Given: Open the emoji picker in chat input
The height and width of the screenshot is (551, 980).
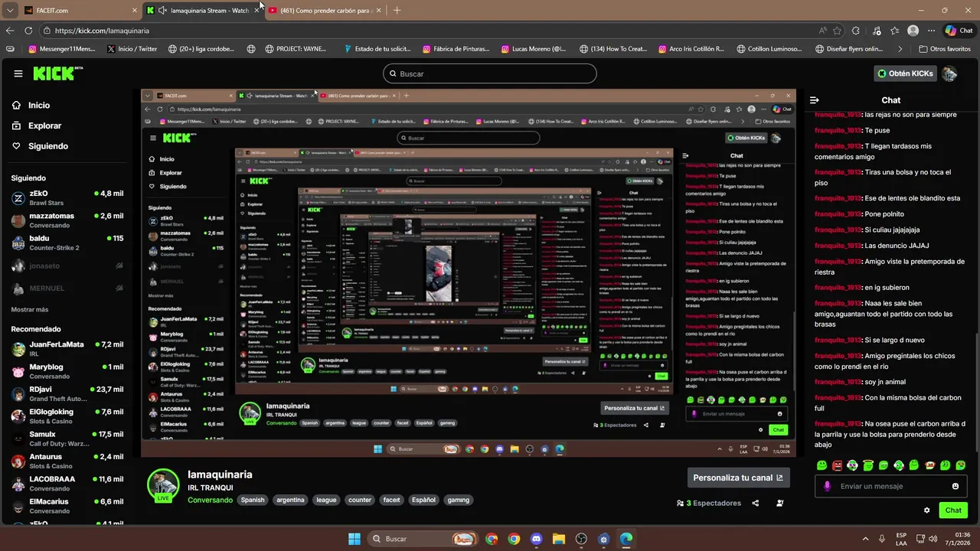Looking at the screenshot, I should [955, 486].
